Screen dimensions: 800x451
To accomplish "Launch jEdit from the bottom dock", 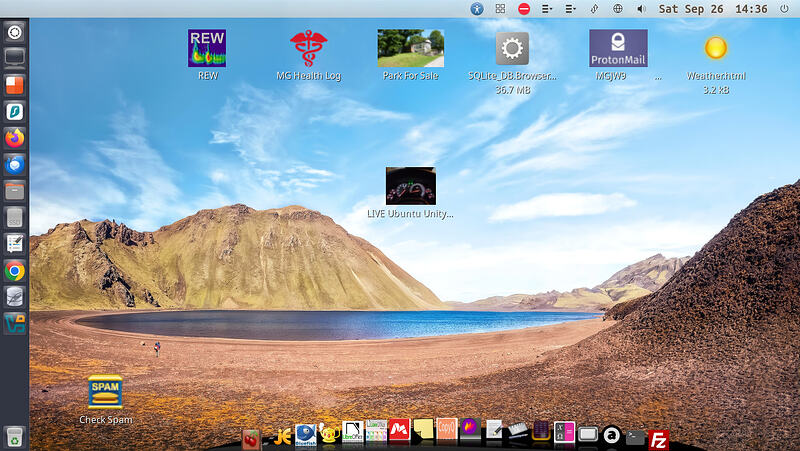I will (x=282, y=437).
